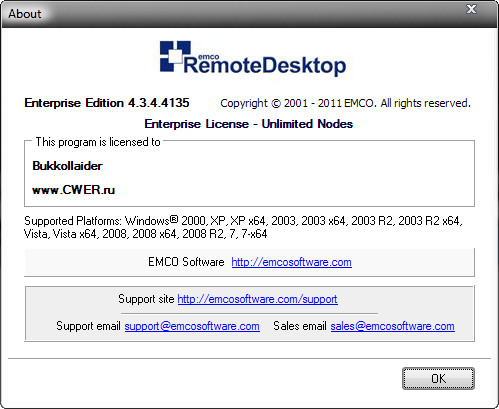Click the Sales email label
The image size is (499, 409).
click(300, 326)
